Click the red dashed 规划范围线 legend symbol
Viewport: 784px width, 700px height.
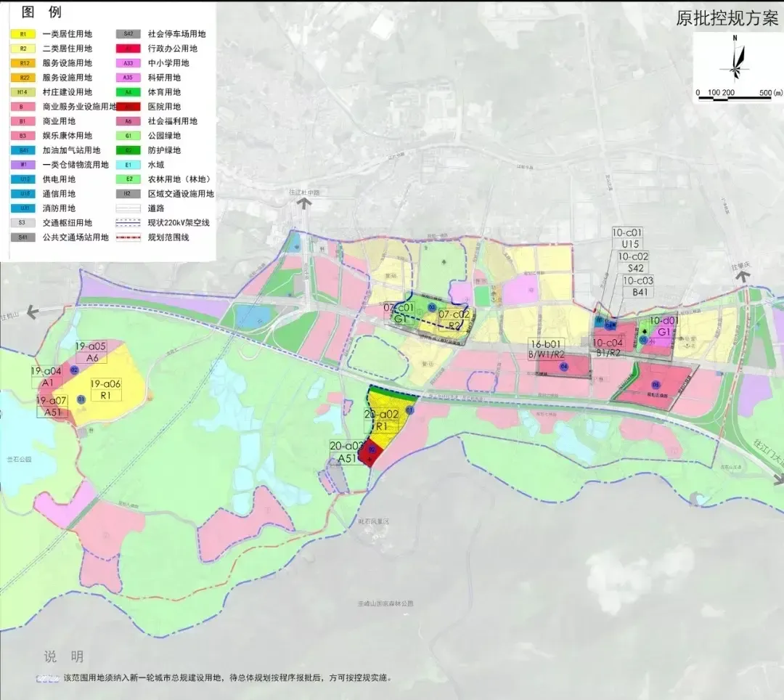point(128,237)
